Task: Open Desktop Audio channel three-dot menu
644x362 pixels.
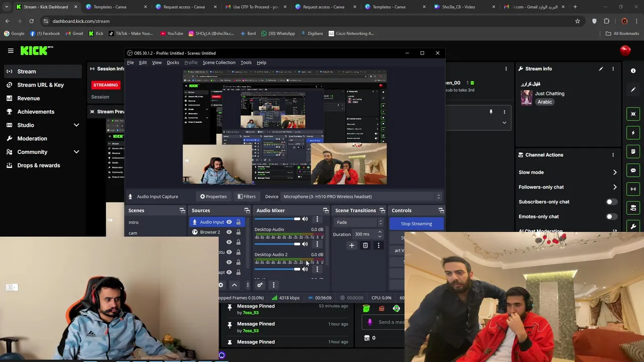Action: tap(317, 244)
